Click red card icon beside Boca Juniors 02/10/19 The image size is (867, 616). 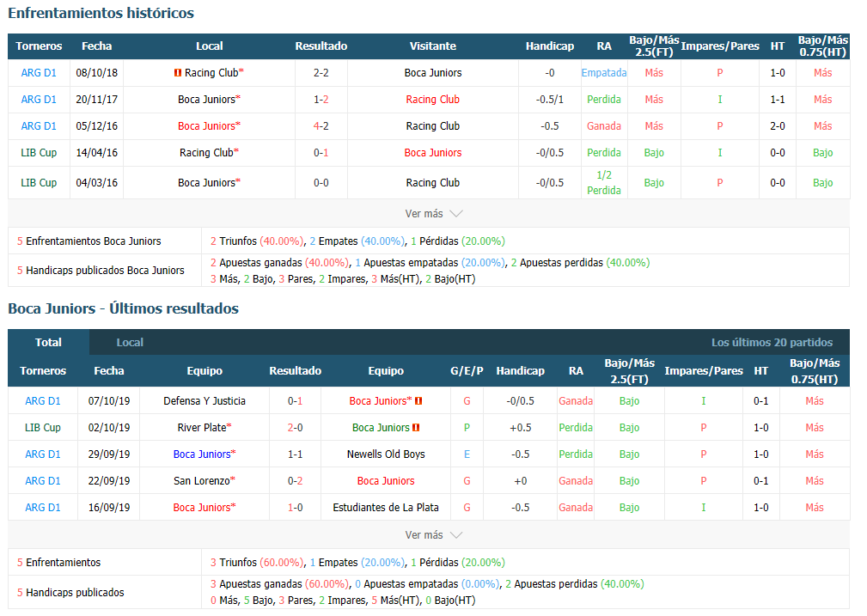(x=416, y=428)
